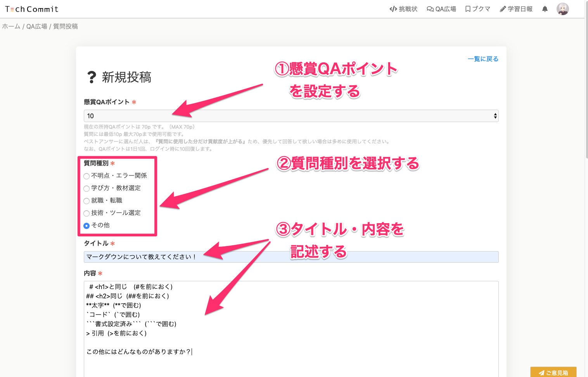This screenshot has height=377, width=588.
Task: Open the 懸賞QAポイント dropdown
Action: (291, 116)
